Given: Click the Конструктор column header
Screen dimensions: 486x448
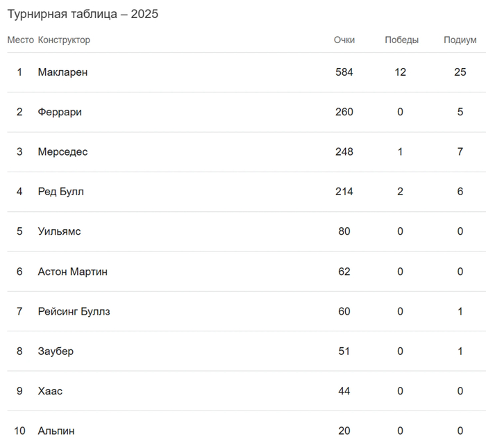Looking at the screenshot, I should click(64, 40).
